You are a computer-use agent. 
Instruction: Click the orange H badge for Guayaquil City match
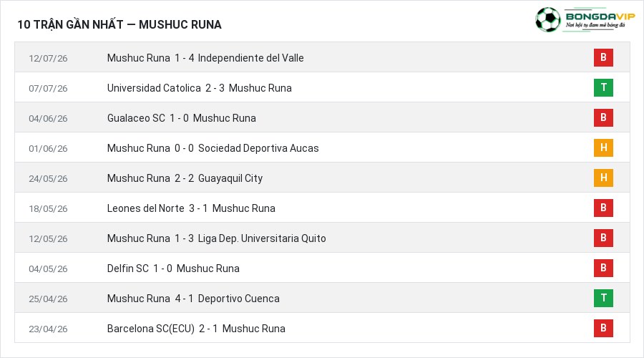pos(603,178)
